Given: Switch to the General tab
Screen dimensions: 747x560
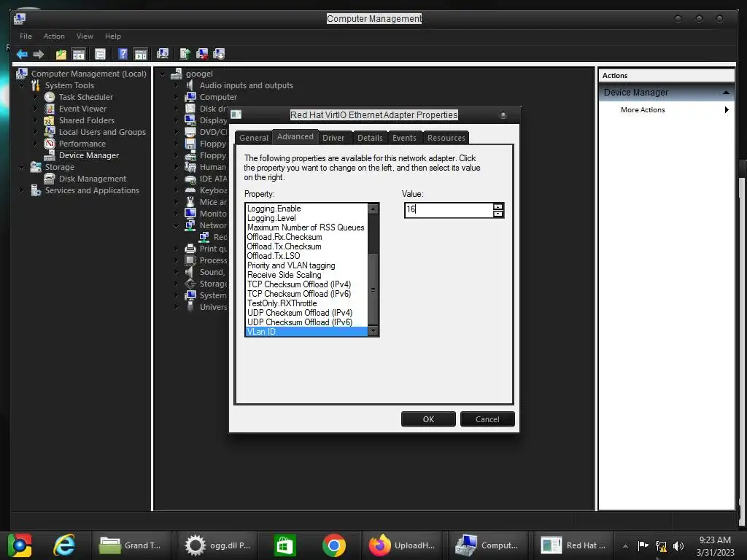Looking at the screenshot, I should (x=253, y=138).
